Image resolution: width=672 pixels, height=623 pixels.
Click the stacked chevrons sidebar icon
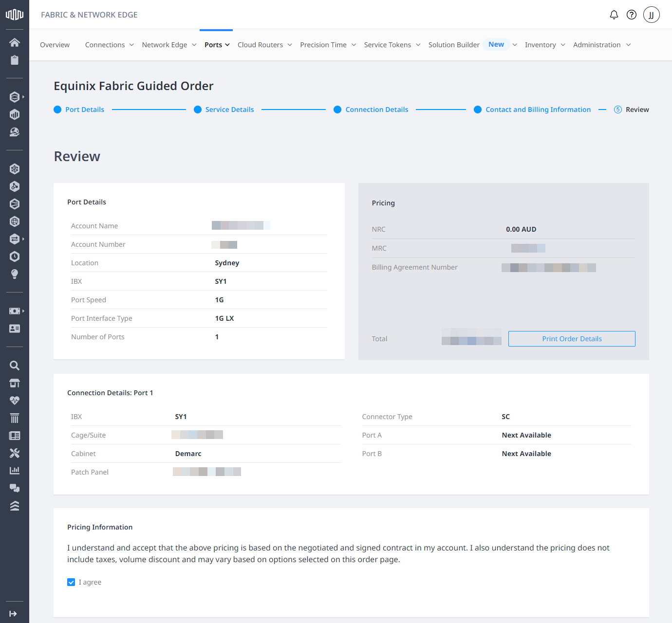pyautogui.click(x=15, y=506)
